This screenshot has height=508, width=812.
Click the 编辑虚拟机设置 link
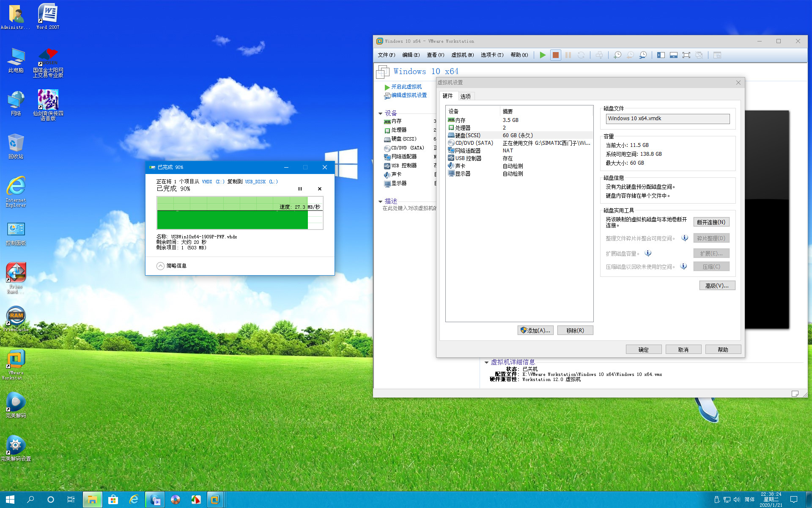pyautogui.click(x=409, y=95)
